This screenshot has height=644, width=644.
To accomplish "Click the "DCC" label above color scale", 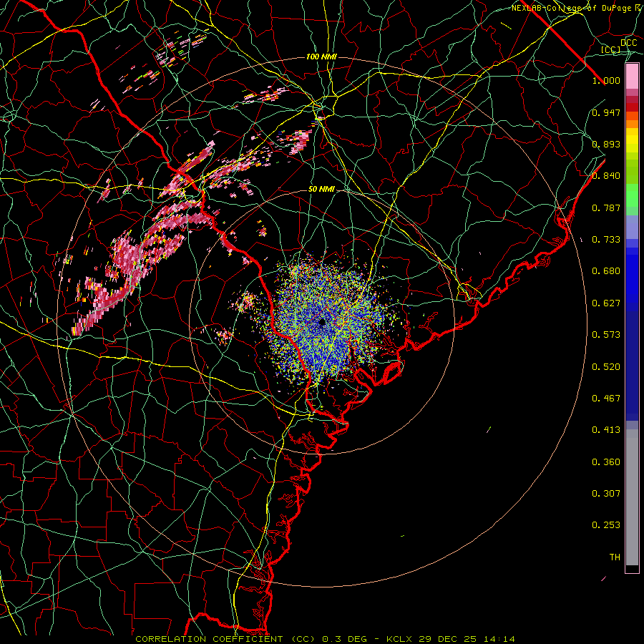I will 629,43.
